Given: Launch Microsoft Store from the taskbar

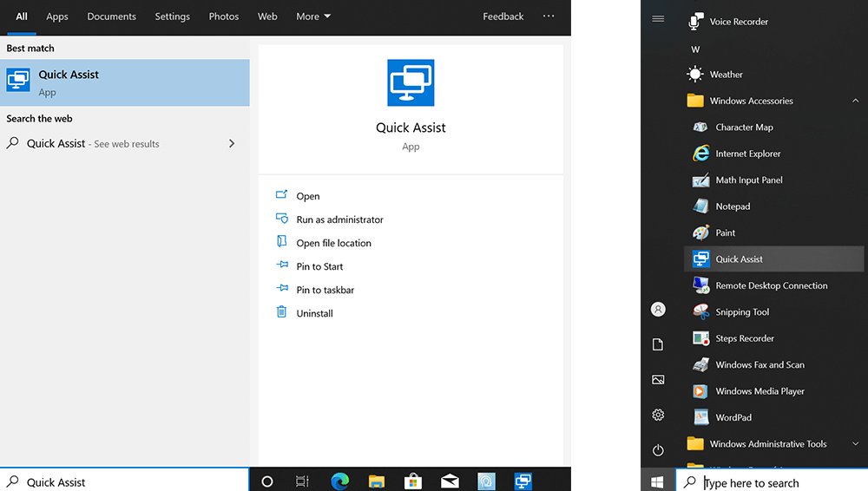Looking at the screenshot, I should point(413,481).
